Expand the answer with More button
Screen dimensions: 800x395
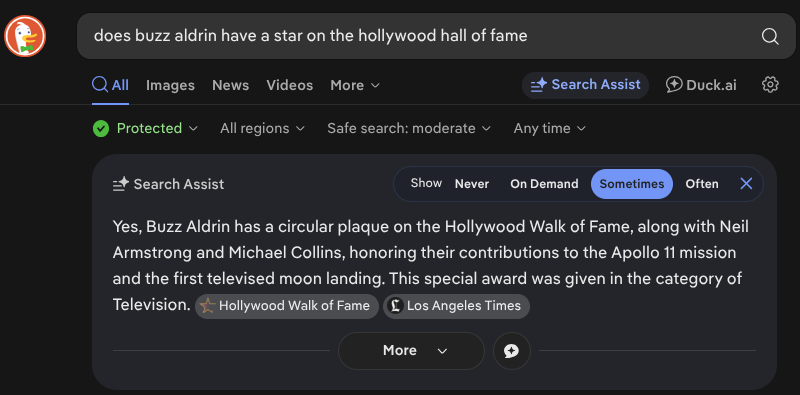coord(411,351)
